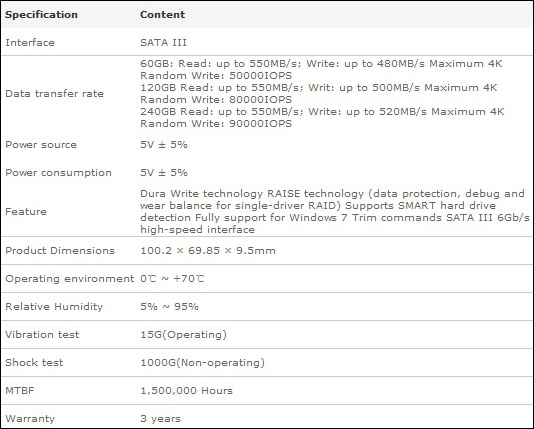534x429 pixels.
Task: Click the Operating environment temperature range
Action: (x=172, y=279)
